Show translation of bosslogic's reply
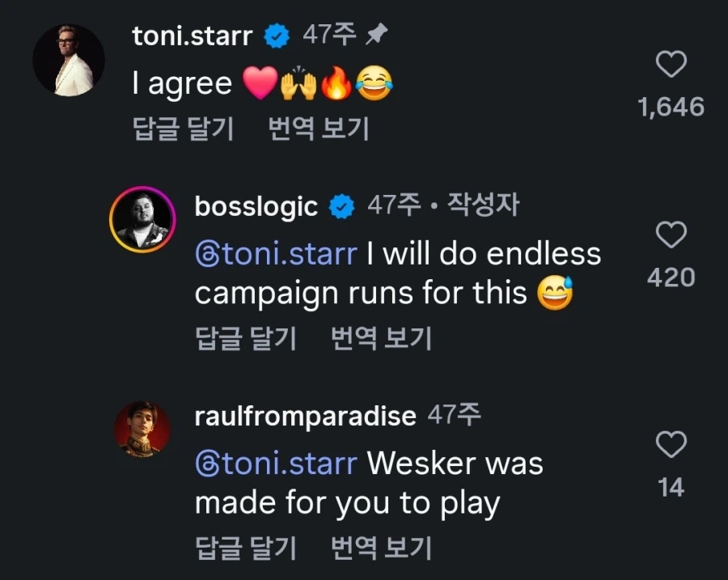The width and height of the screenshot is (728, 580). (381, 338)
